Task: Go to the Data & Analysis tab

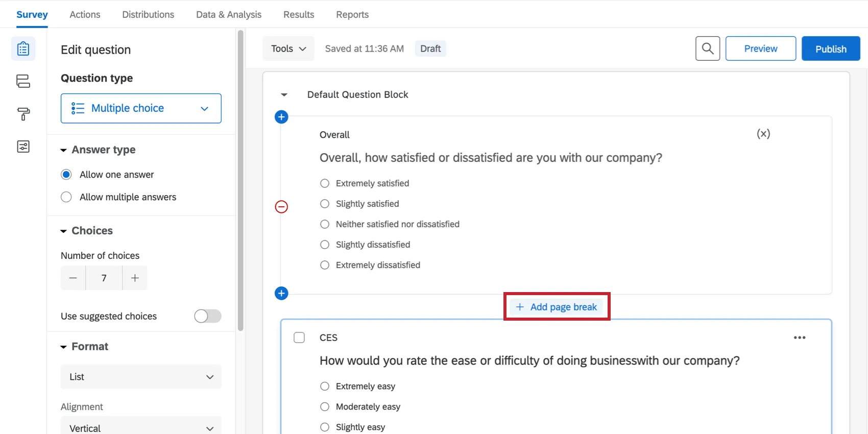Action: coord(228,14)
